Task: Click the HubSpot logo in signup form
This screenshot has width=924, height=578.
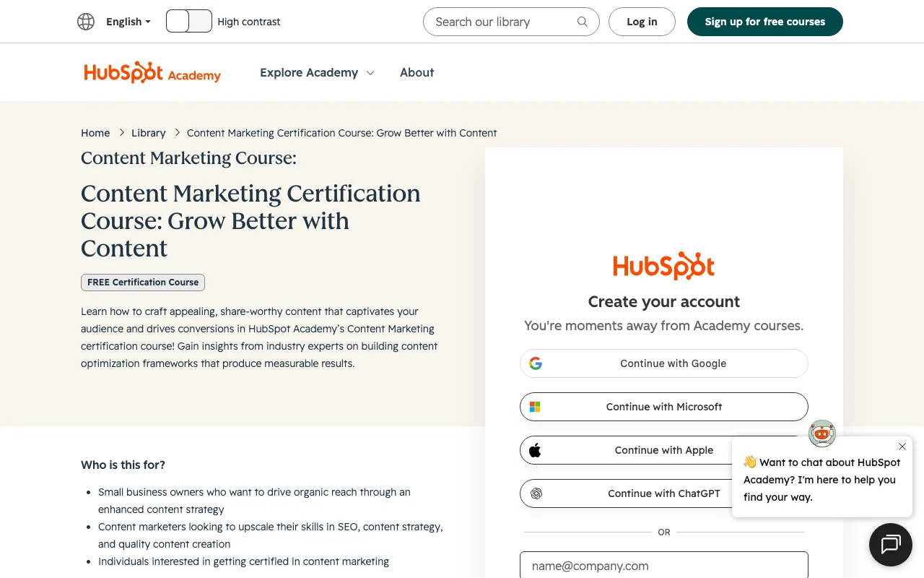Action: [x=664, y=266]
